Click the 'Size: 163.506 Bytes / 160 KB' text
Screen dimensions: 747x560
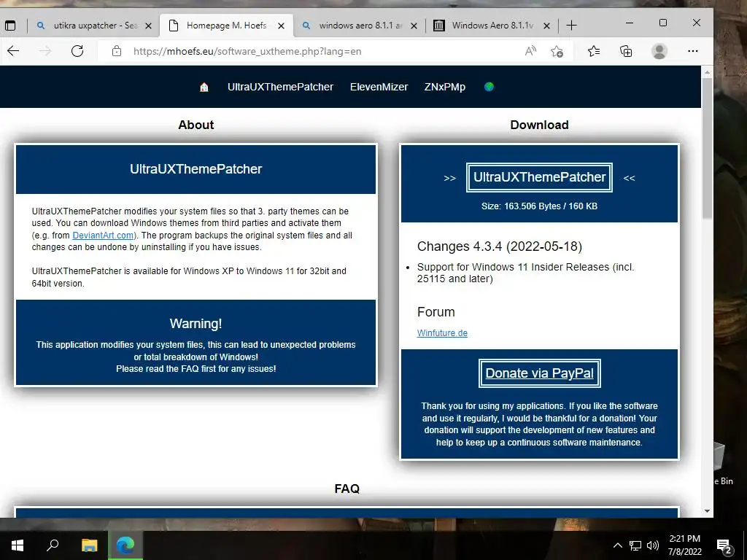[x=539, y=206]
